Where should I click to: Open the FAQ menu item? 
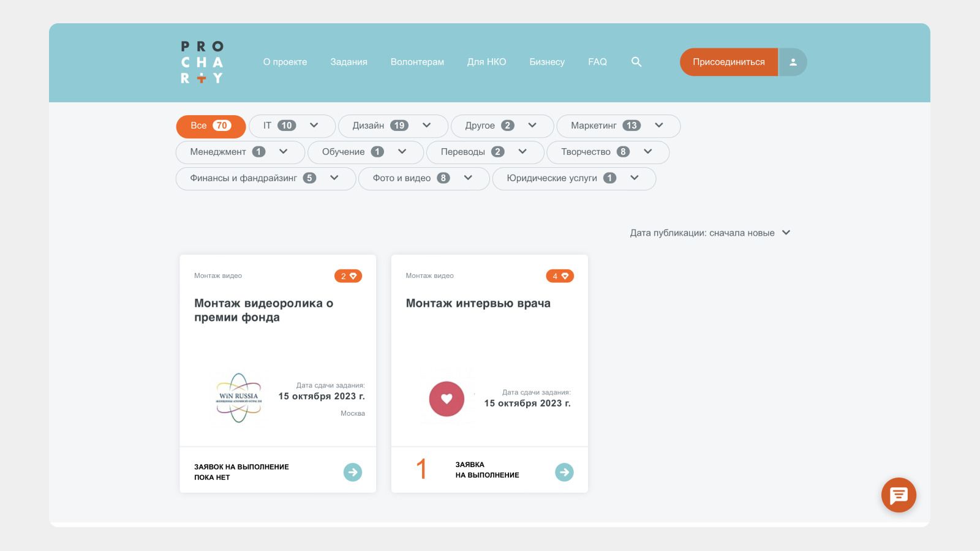point(598,62)
